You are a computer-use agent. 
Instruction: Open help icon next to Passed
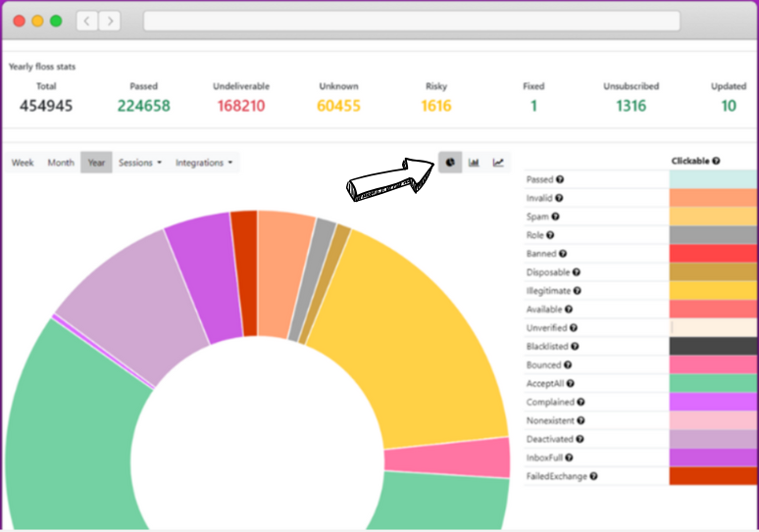(560, 179)
